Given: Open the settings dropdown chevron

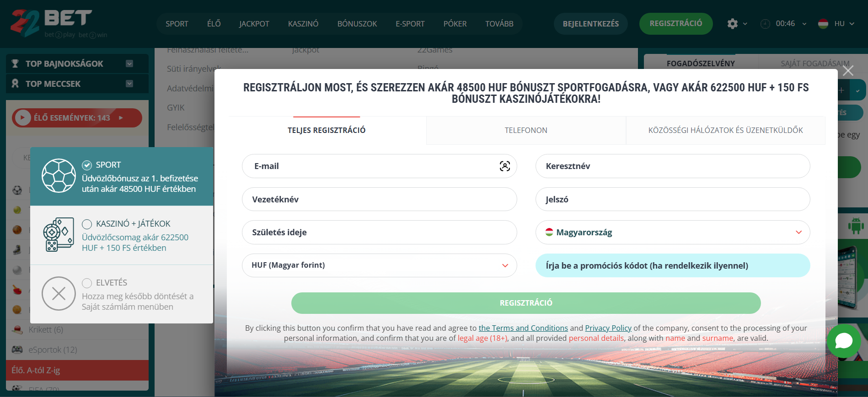Looking at the screenshot, I should click(x=745, y=24).
